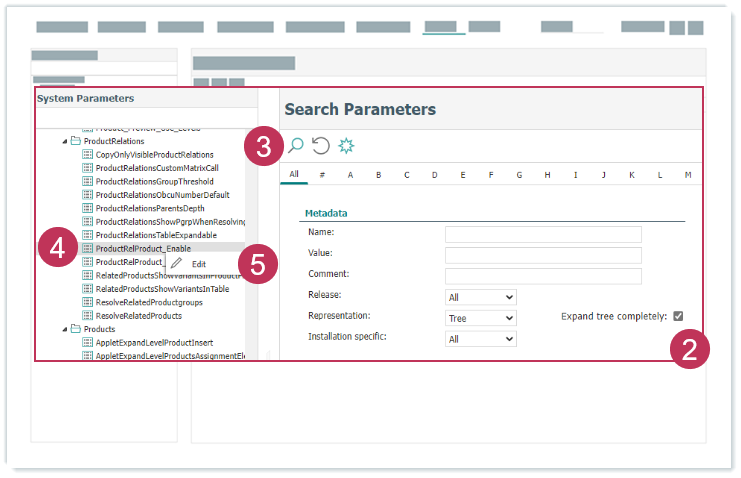Collapse the Products tree node
The width and height of the screenshot is (741, 478).
(65, 329)
